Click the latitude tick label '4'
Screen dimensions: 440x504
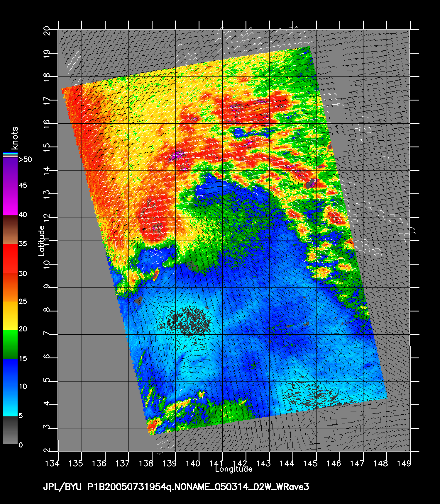pos(47,403)
